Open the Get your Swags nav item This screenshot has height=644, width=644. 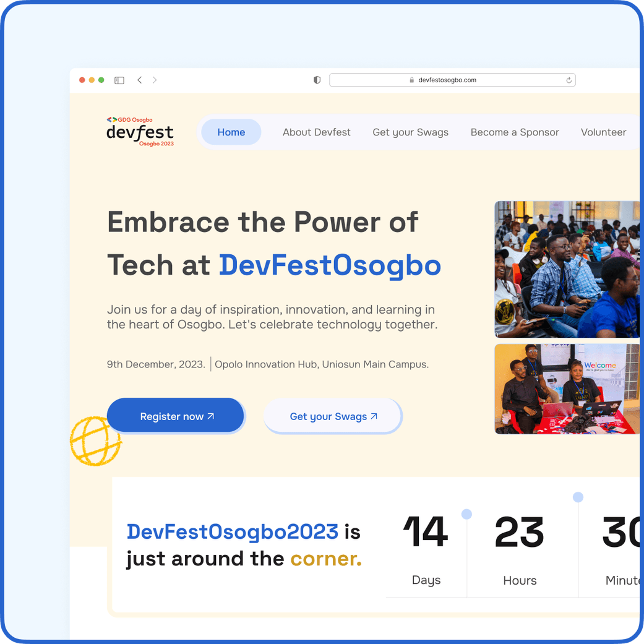[410, 132]
